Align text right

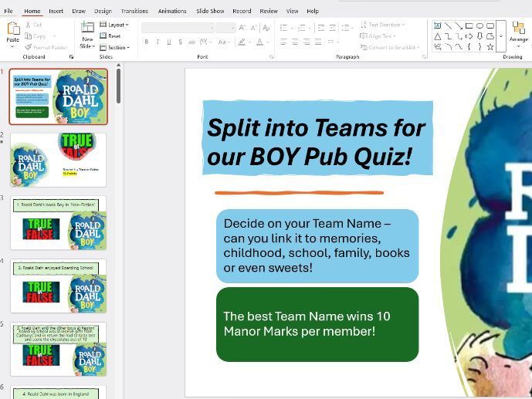[307, 42]
